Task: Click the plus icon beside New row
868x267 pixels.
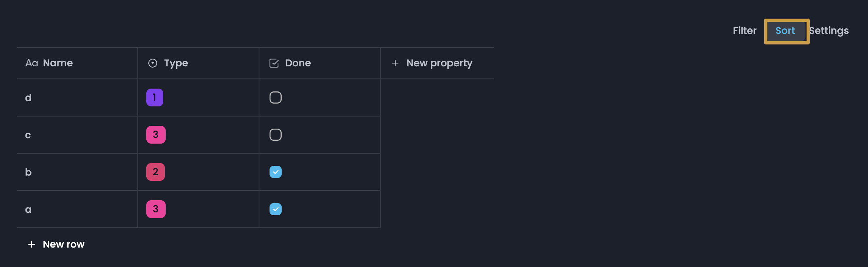Action: [x=32, y=244]
